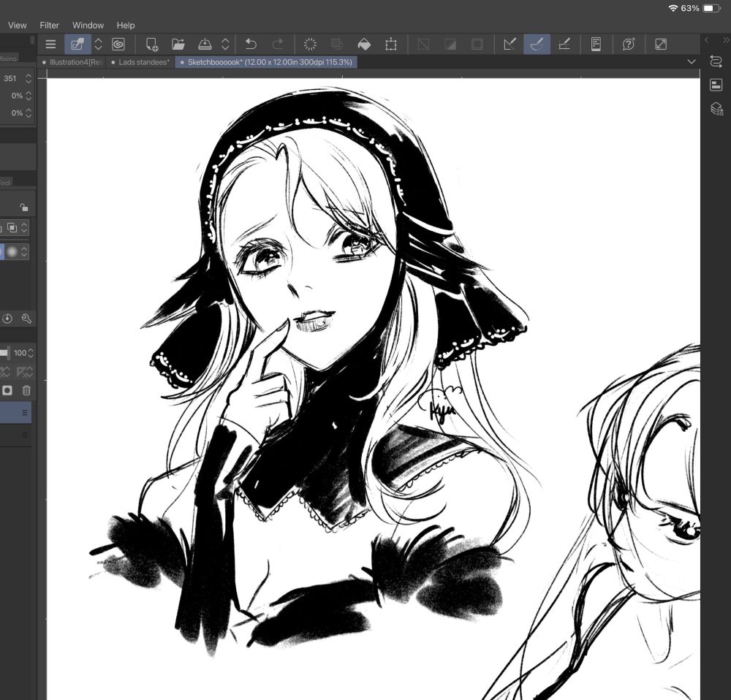Image resolution: width=731 pixels, height=700 pixels.
Task: Fill with the paint bucket icon
Action: pyautogui.click(x=363, y=45)
